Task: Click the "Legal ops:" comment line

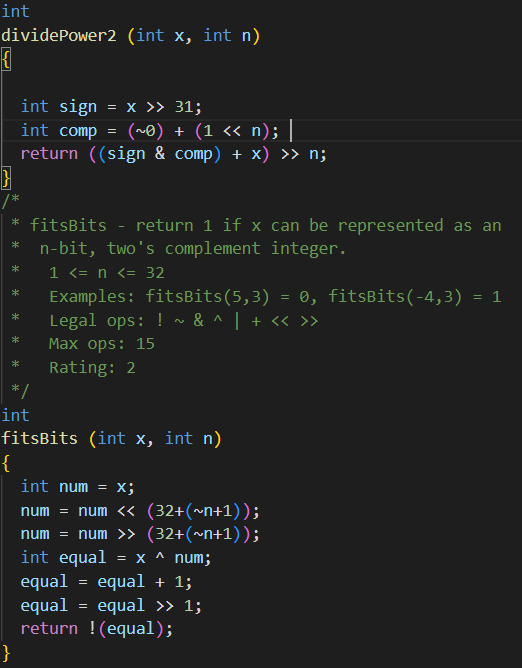Action: tap(184, 320)
